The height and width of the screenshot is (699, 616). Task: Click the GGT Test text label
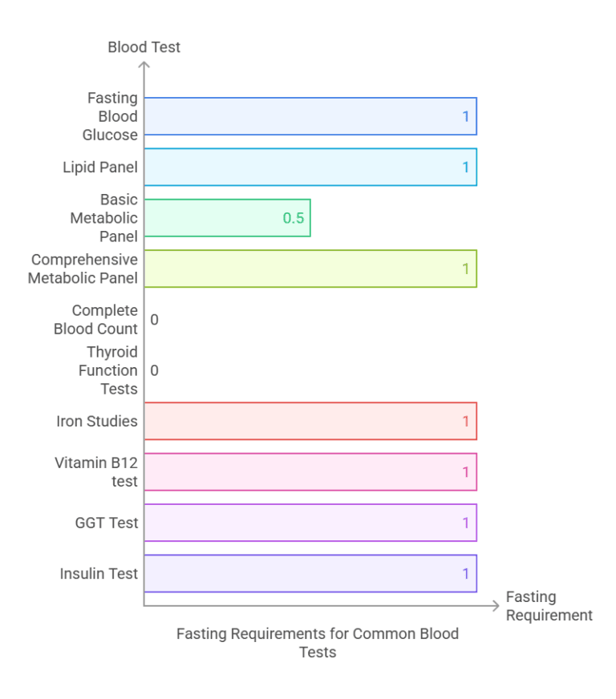coord(107,523)
